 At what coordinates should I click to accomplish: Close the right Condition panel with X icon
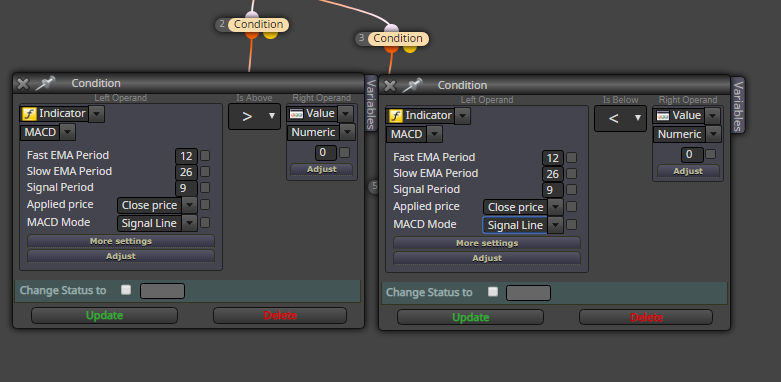point(390,86)
